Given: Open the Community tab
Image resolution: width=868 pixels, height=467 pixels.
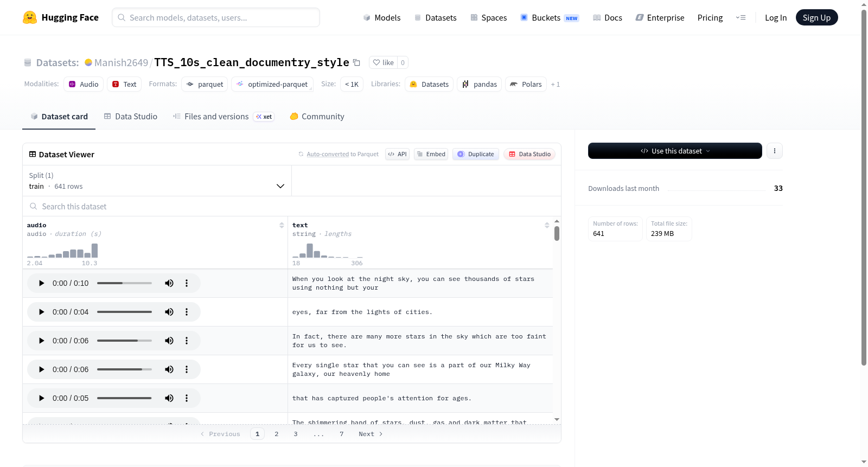Looking at the screenshot, I should point(317,116).
